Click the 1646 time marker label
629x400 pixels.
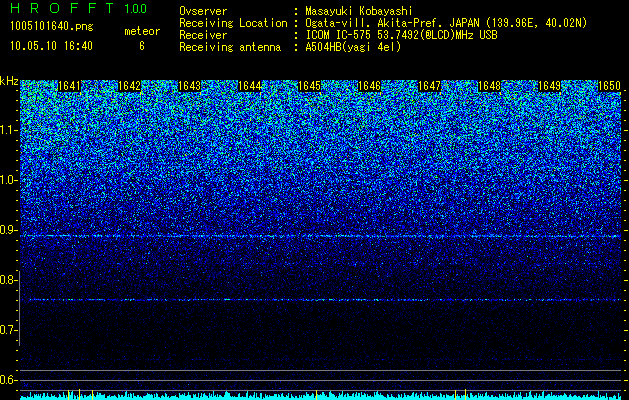click(369, 86)
